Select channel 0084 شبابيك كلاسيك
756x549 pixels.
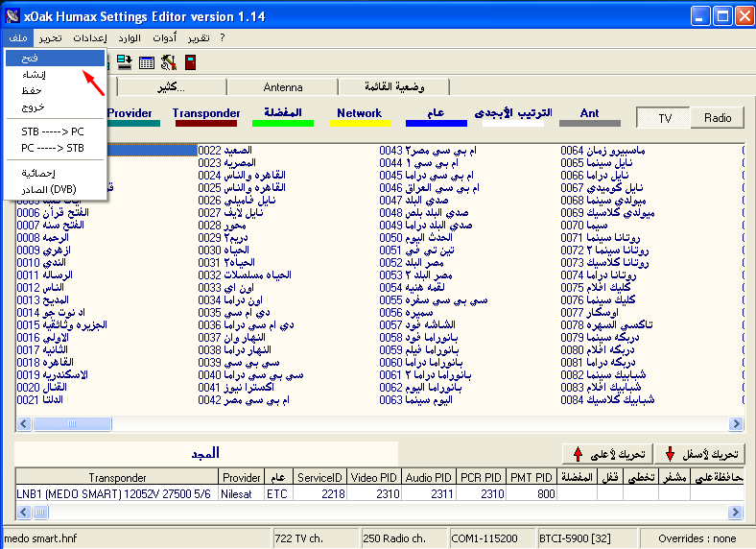point(607,399)
